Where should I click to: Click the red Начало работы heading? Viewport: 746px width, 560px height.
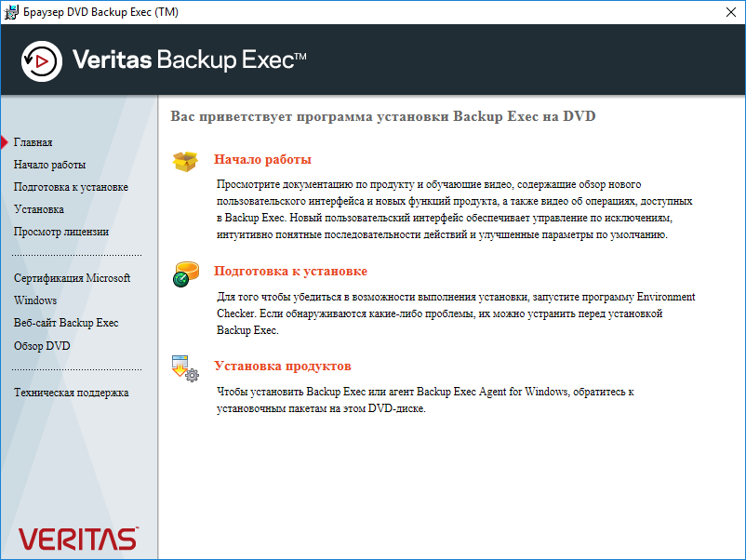[x=262, y=159]
